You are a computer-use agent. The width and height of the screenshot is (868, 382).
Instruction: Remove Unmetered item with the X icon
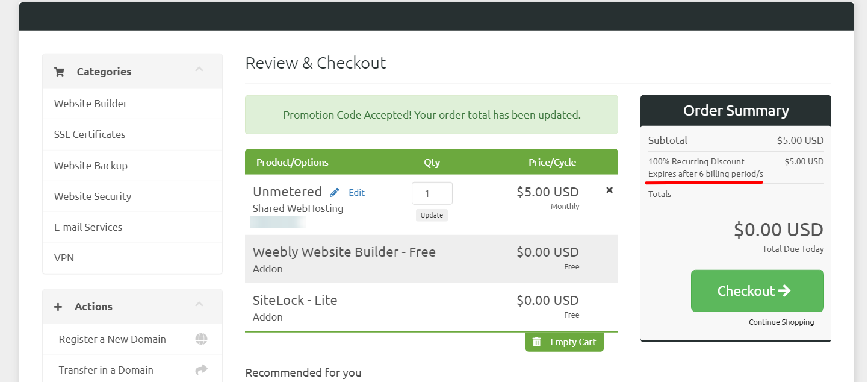(609, 190)
